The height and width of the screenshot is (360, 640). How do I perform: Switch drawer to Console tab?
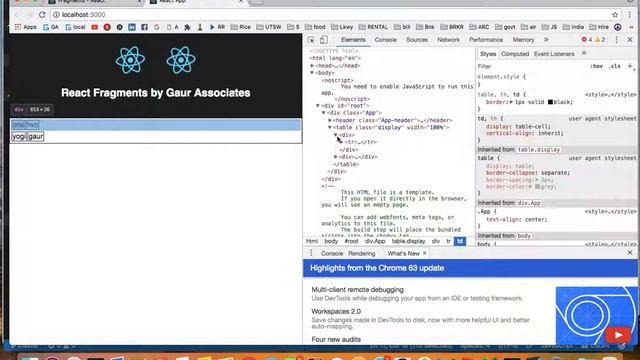(x=332, y=253)
